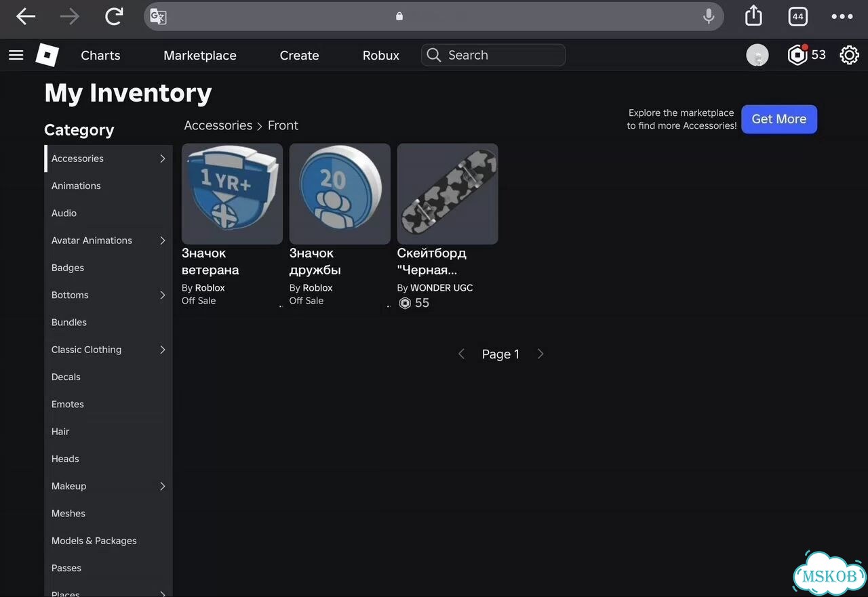The image size is (868, 597).
Task: Open the translate icon in the address bar
Action: point(158,16)
